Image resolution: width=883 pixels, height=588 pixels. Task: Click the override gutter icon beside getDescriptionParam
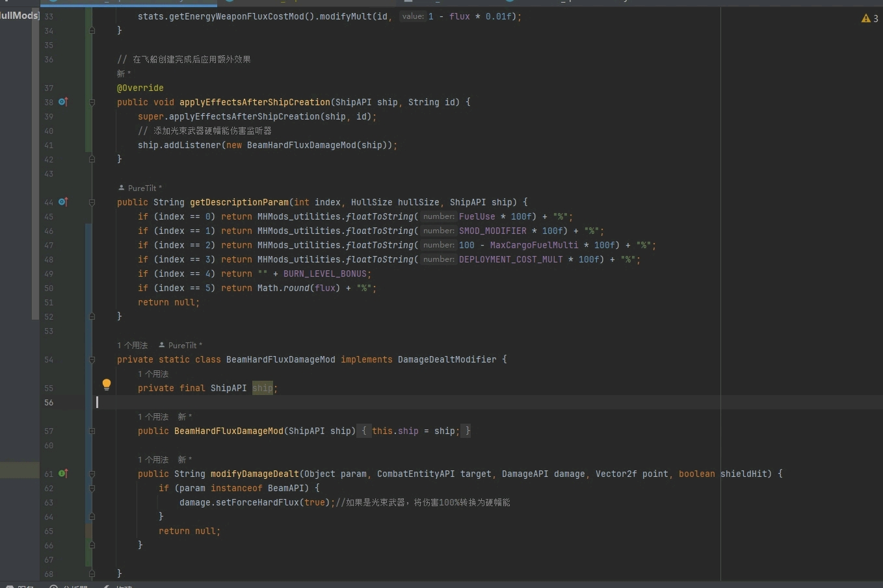[63, 202]
